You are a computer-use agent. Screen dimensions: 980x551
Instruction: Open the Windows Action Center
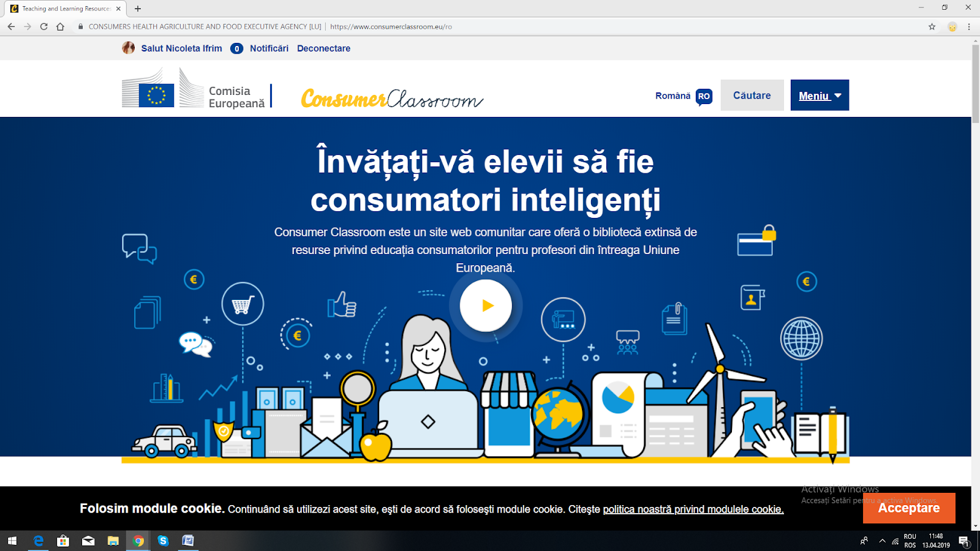point(964,541)
